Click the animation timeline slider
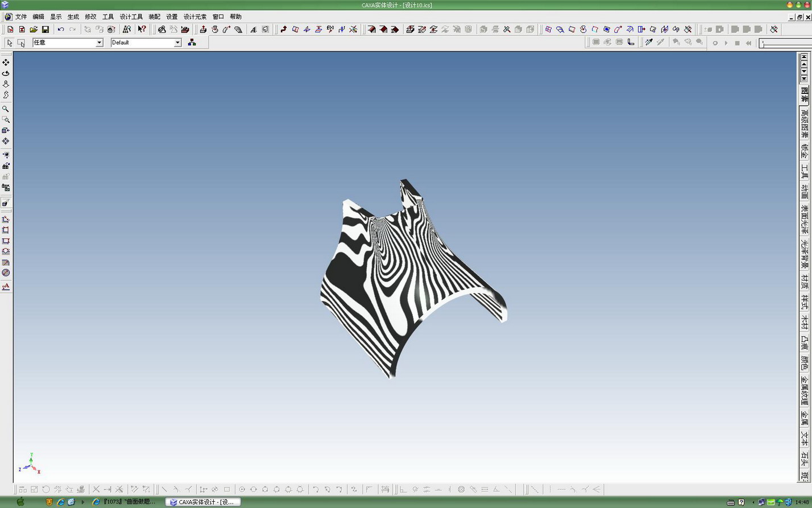Image resolution: width=812 pixels, height=508 pixels. tap(786, 43)
